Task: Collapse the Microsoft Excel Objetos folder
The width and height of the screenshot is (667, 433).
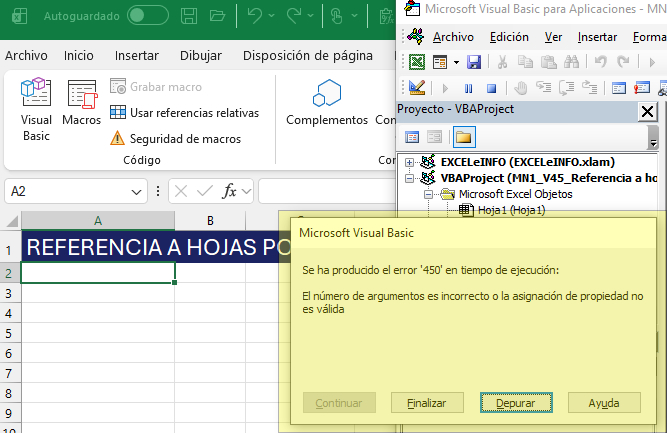Action: (429, 194)
